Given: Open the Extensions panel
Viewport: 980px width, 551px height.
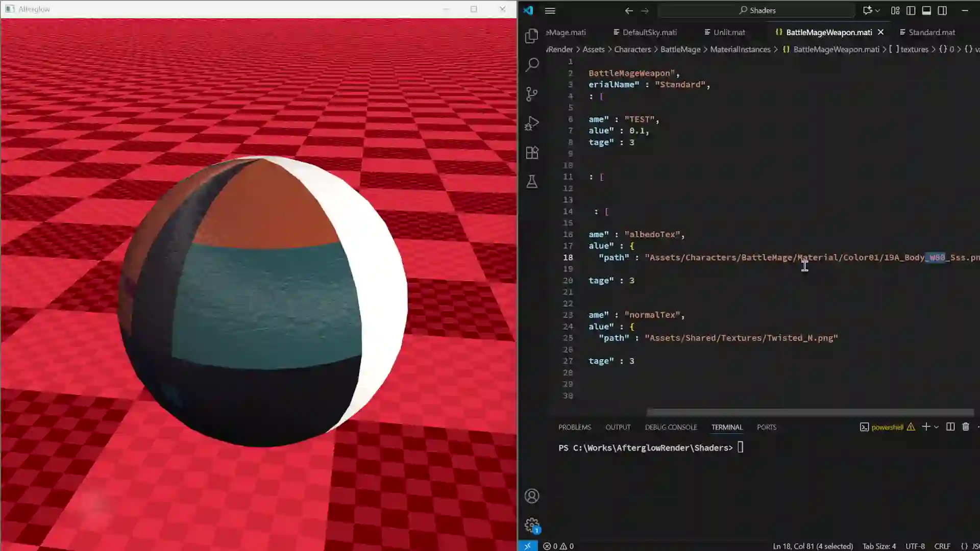Looking at the screenshot, I should point(532,152).
